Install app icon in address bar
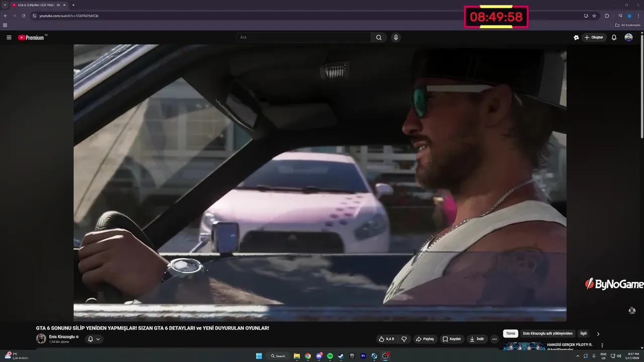The image size is (644, 362). (x=586, y=16)
